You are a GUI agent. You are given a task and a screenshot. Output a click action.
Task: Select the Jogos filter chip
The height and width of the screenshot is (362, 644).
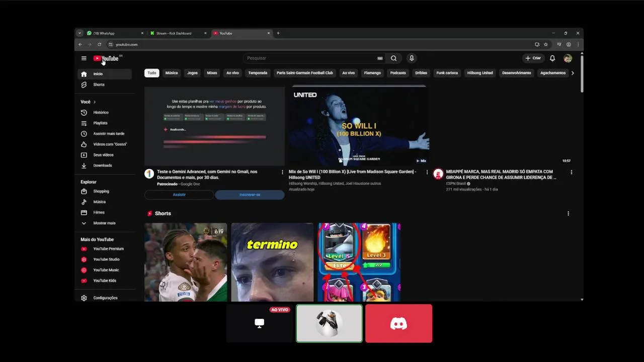tap(193, 73)
